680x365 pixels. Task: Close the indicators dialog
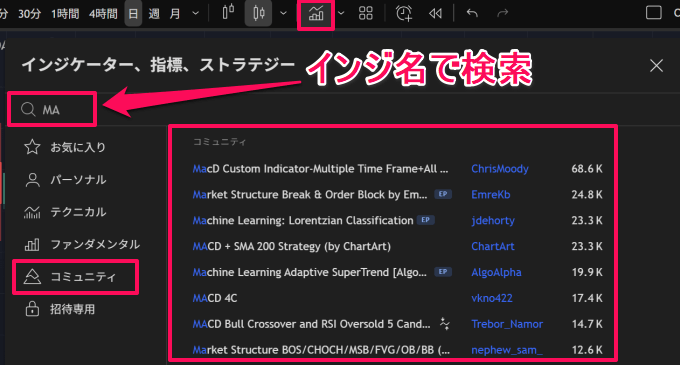[x=656, y=66]
